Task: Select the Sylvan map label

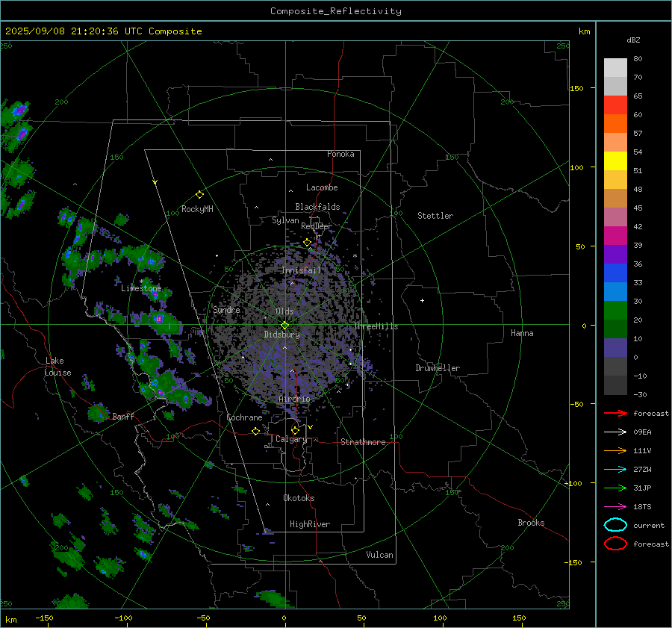Action: pos(285,220)
